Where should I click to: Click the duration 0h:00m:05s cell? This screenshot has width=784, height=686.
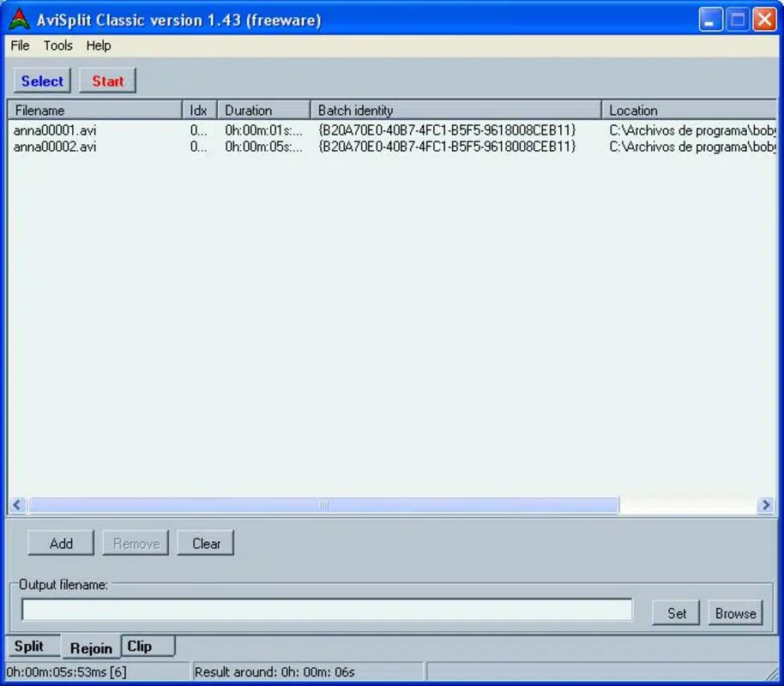(263, 147)
